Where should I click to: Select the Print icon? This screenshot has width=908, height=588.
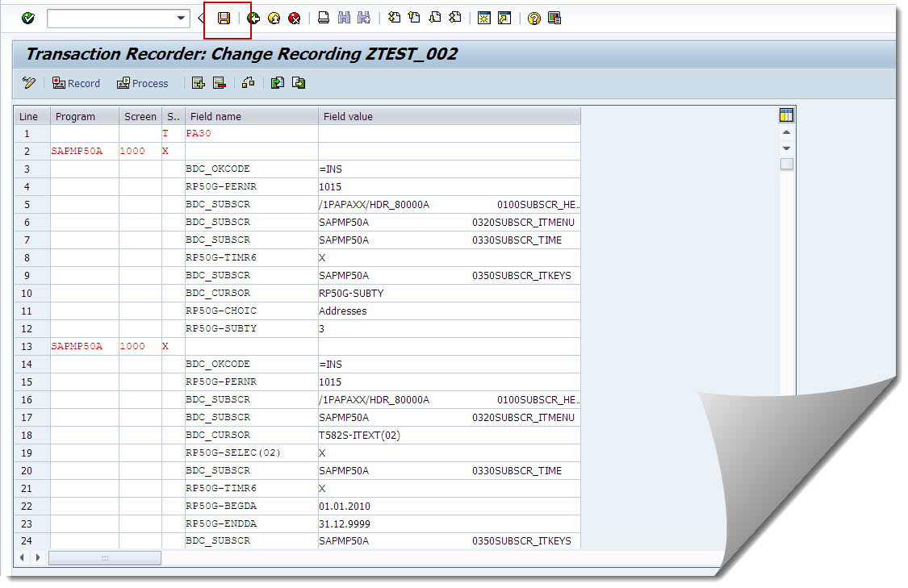point(323,17)
